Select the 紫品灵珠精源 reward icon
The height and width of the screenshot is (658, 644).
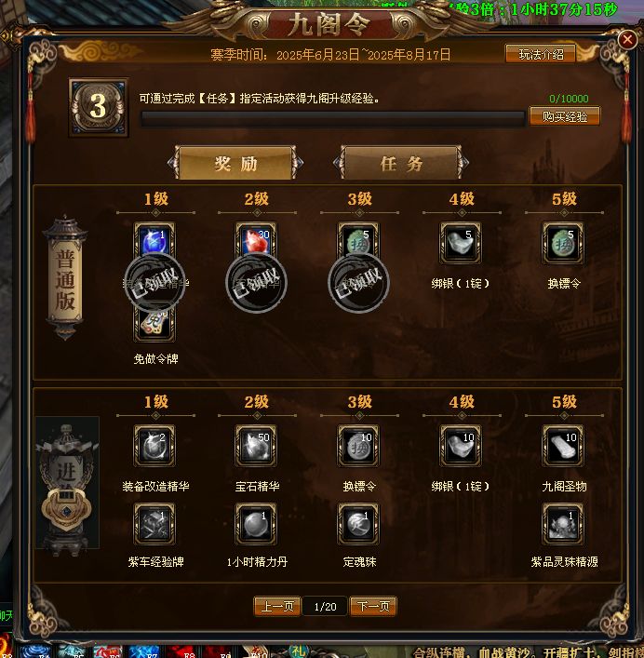click(x=563, y=524)
